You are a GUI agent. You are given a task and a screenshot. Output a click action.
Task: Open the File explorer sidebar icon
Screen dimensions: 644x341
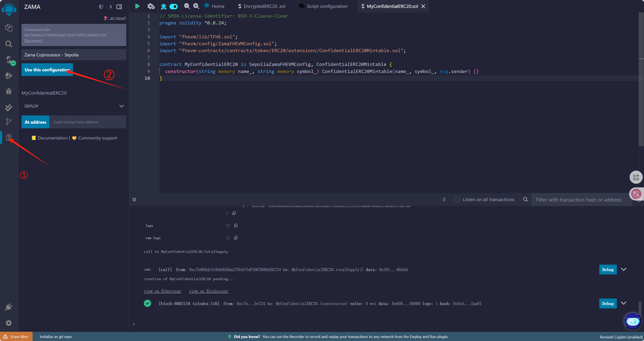click(9, 28)
